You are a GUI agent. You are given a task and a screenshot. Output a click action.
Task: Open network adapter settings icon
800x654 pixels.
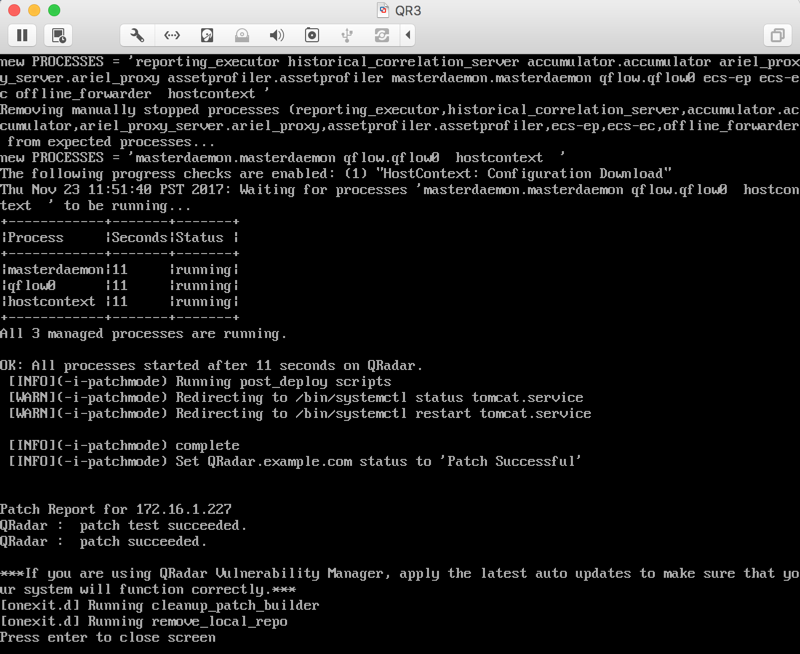click(172, 35)
